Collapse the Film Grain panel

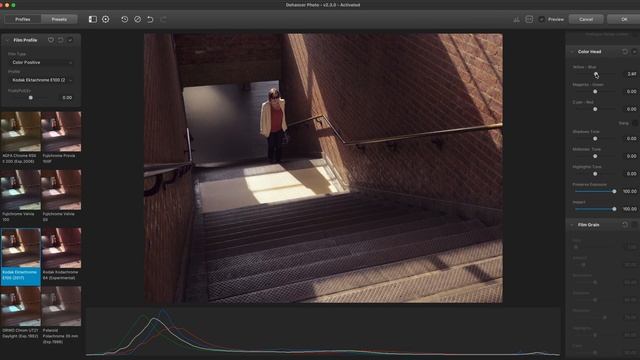[572, 224]
